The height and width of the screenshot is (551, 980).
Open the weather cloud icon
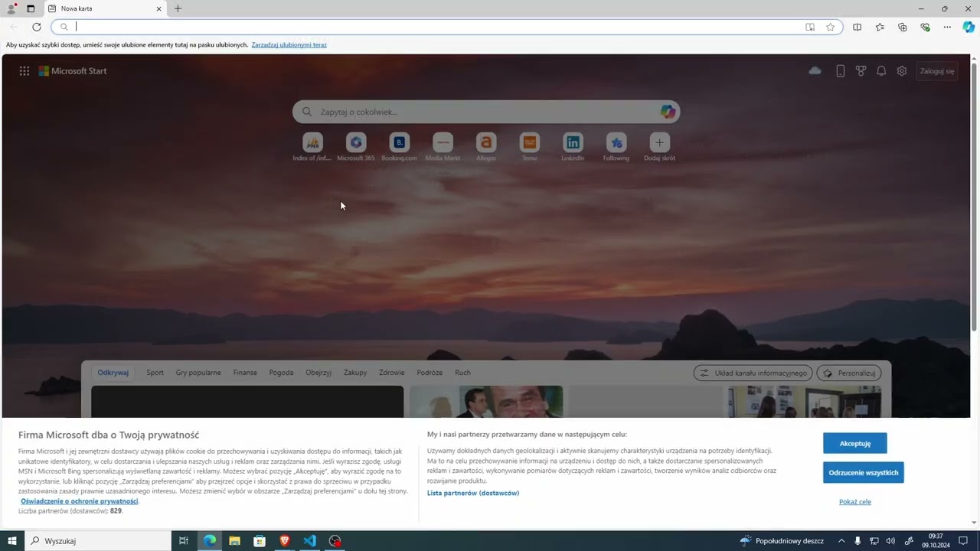coord(815,70)
